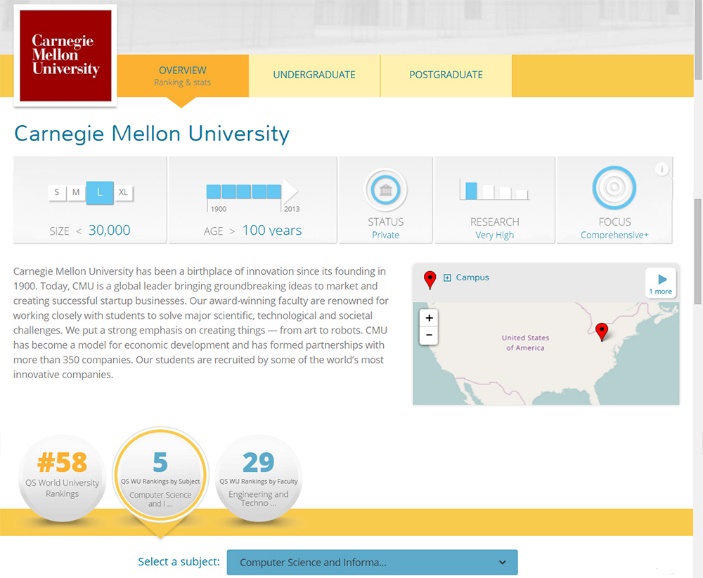Zoom in on the map
The image size is (703, 578).
[429, 318]
